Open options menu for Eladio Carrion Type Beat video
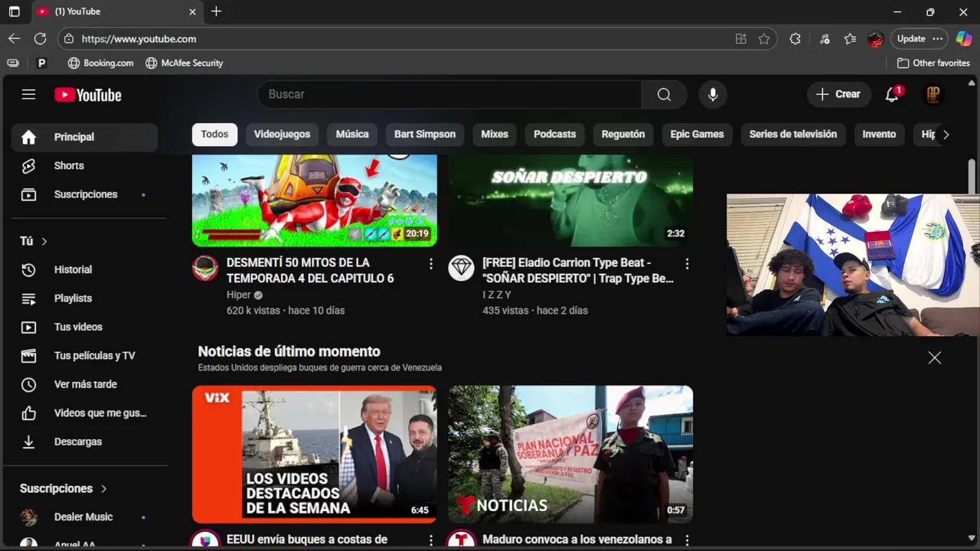The image size is (980, 551). [687, 263]
